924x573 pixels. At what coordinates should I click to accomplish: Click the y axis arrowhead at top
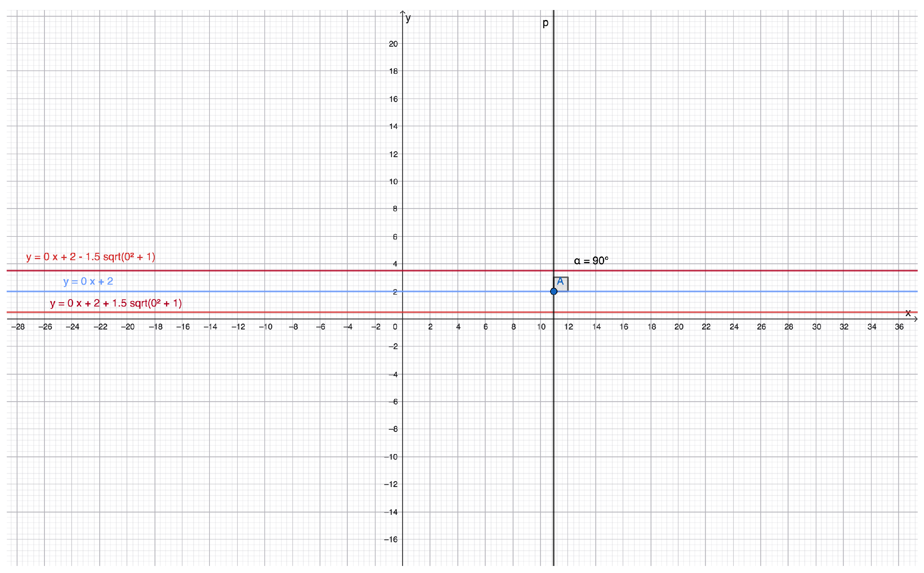point(403,13)
